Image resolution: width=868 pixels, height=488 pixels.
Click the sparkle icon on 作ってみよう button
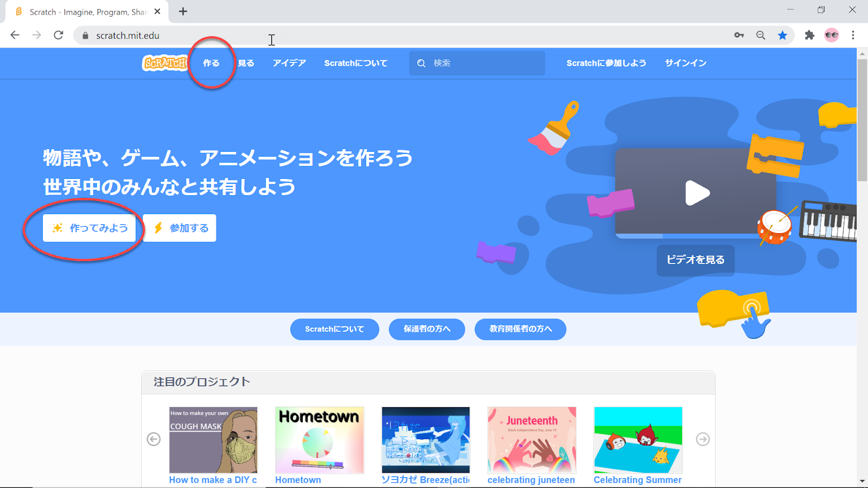(58, 228)
